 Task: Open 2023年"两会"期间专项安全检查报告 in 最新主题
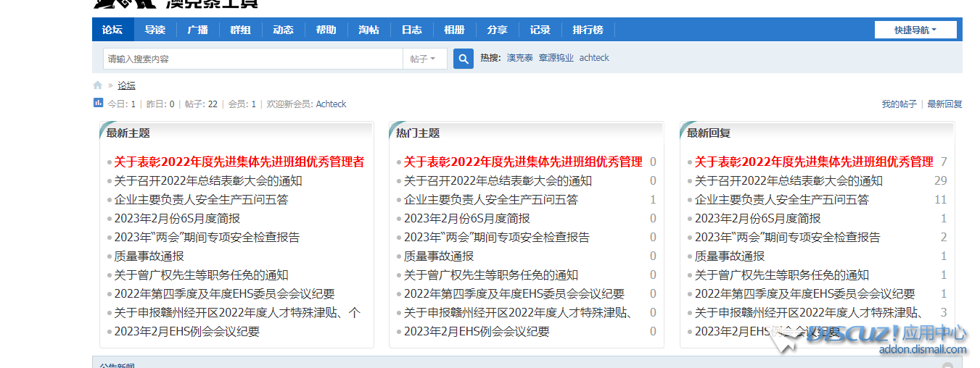(x=207, y=238)
